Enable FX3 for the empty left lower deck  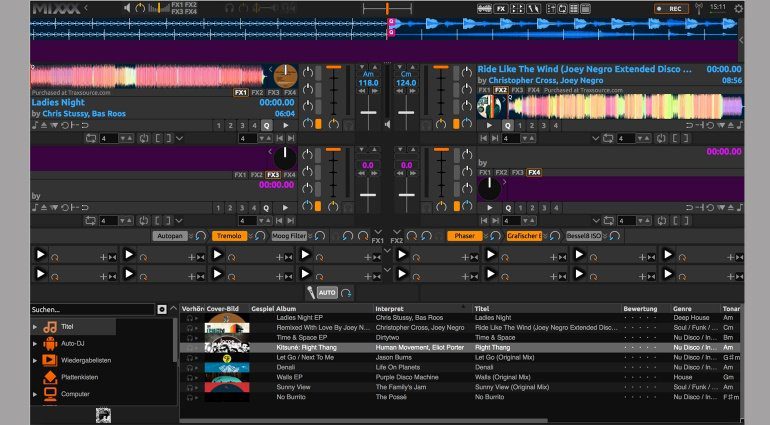click(273, 175)
